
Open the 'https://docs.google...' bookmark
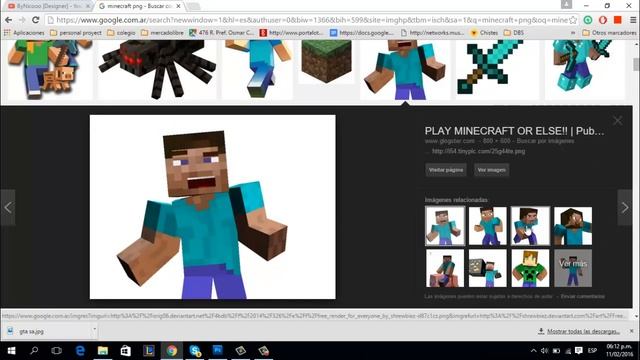(362, 33)
